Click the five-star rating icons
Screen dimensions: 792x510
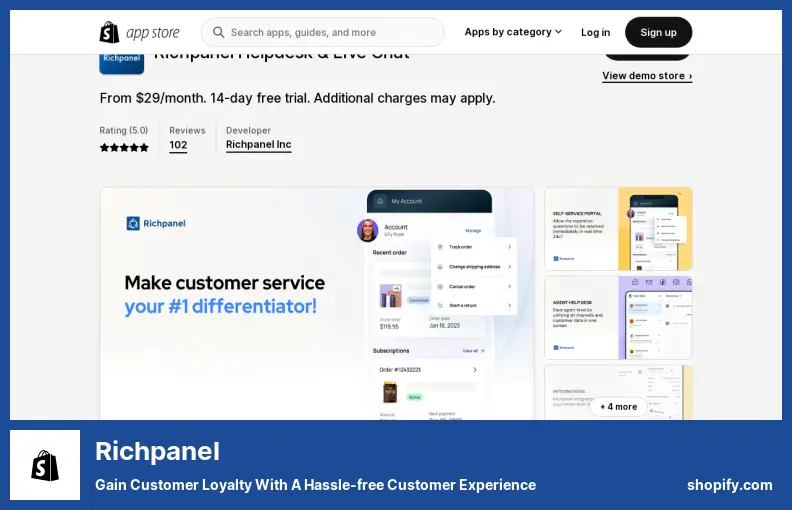coord(124,147)
